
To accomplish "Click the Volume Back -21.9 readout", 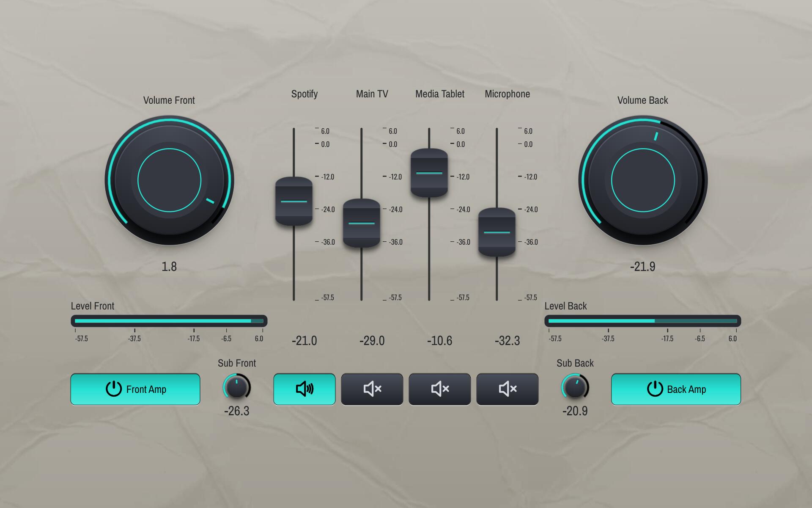I will coord(642,267).
